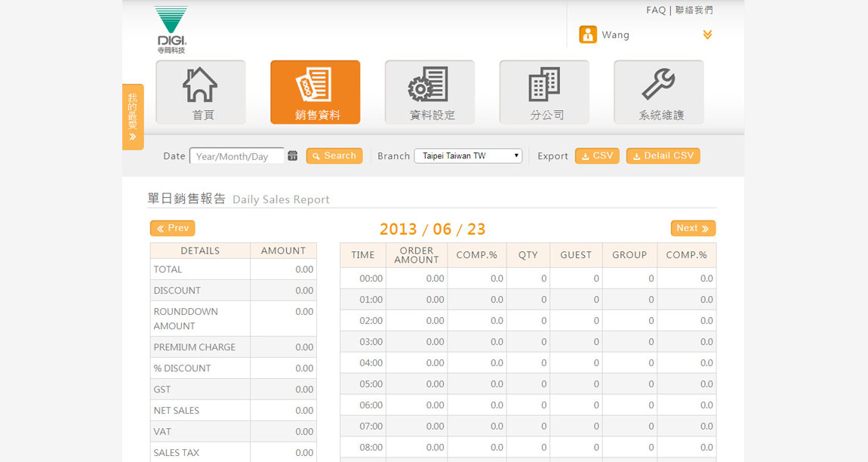Click the Wang user avatar icon

tap(587, 35)
